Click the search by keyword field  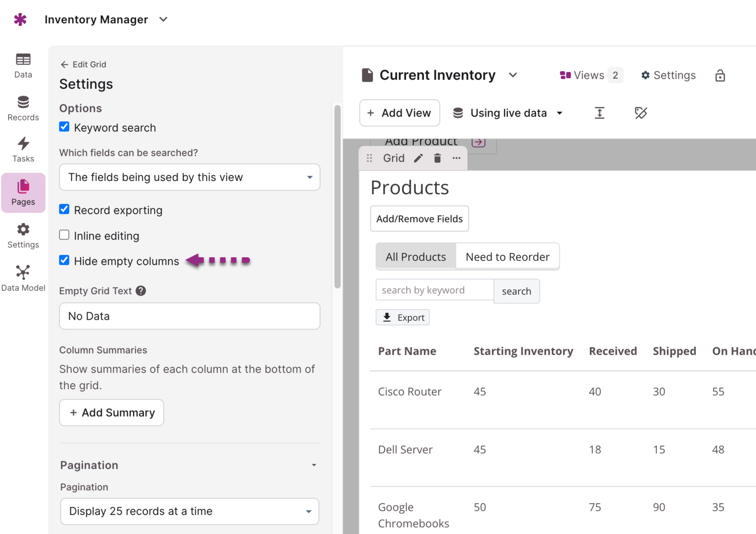(434, 290)
